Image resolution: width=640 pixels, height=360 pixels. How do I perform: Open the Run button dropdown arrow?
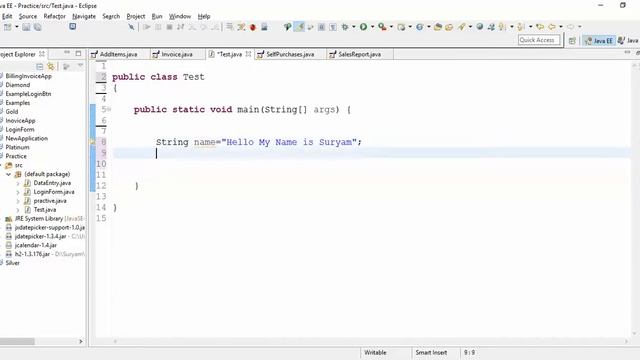coord(372,27)
